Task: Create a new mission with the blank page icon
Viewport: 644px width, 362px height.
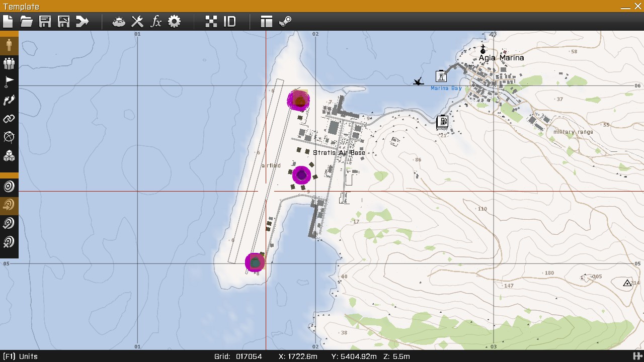Action: (8, 21)
